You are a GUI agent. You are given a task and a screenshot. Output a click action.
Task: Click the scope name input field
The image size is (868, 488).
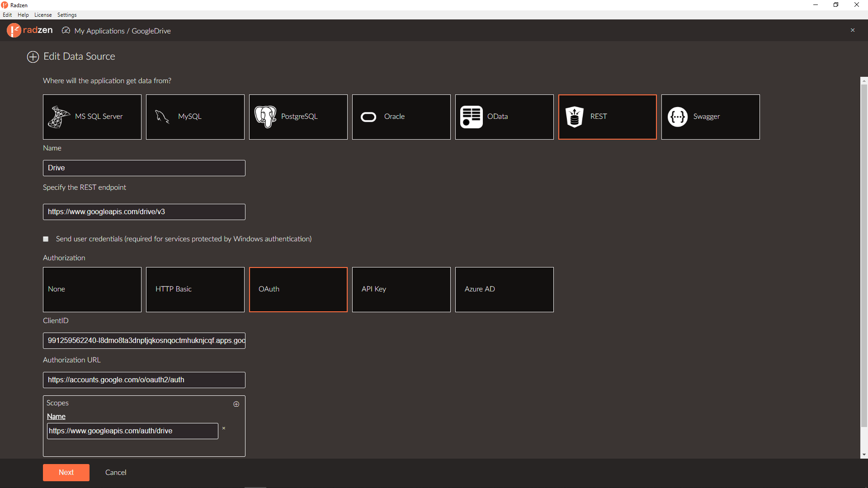click(132, 431)
